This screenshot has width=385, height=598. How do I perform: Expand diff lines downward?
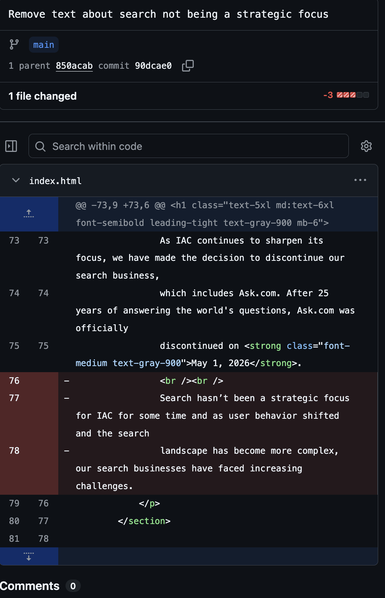(29, 556)
